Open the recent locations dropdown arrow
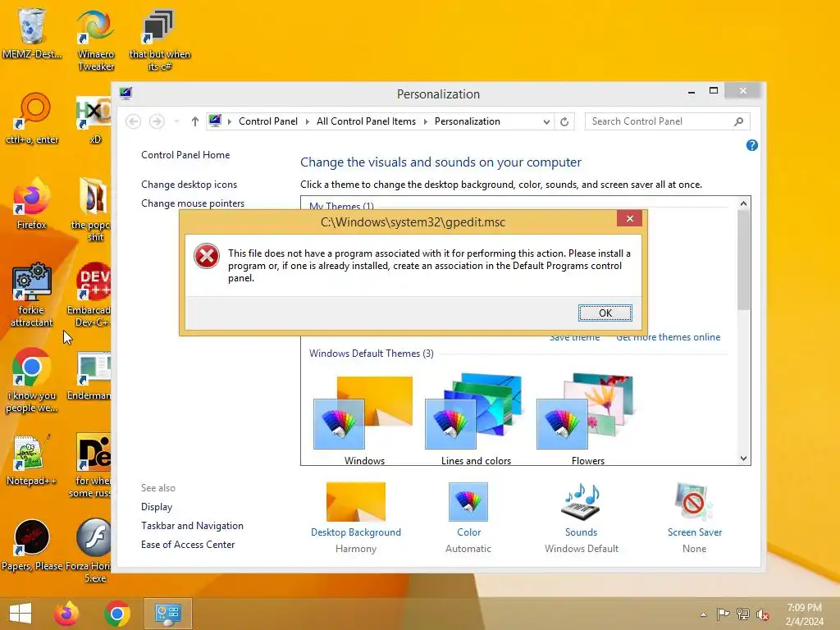This screenshot has width=840, height=630. coord(176,121)
